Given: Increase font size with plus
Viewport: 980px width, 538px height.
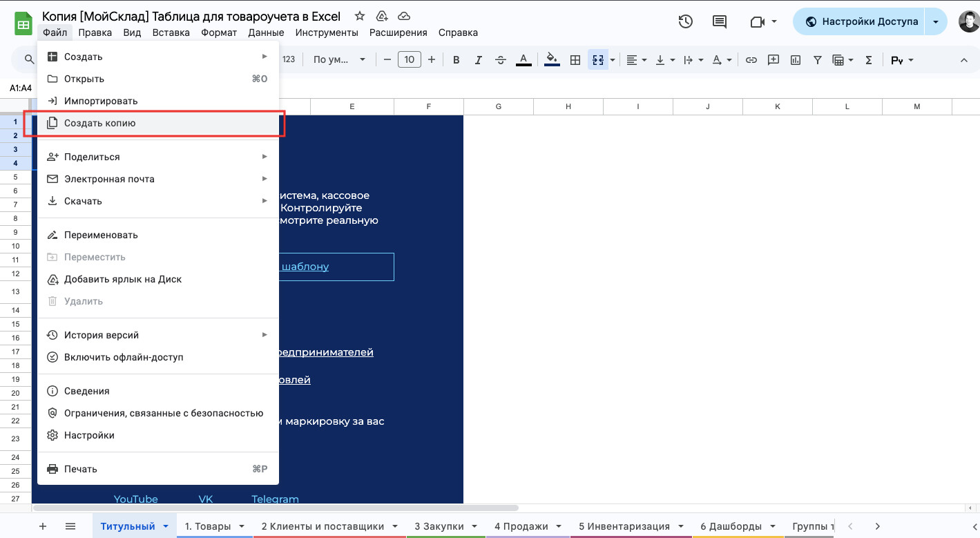Looking at the screenshot, I should [432, 60].
